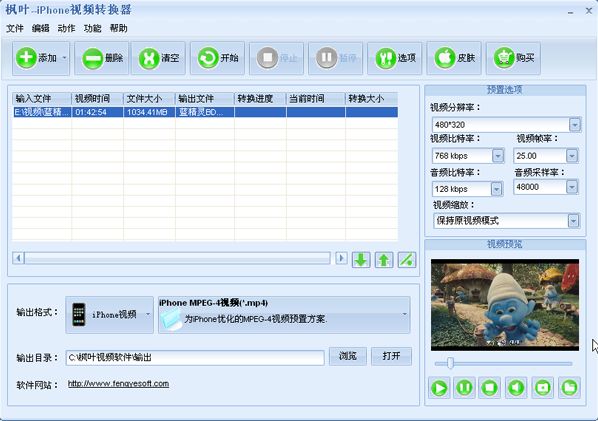598x421 pixels.
Task: Click the list scrollbar left arrow
Action: (x=18, y=258)
